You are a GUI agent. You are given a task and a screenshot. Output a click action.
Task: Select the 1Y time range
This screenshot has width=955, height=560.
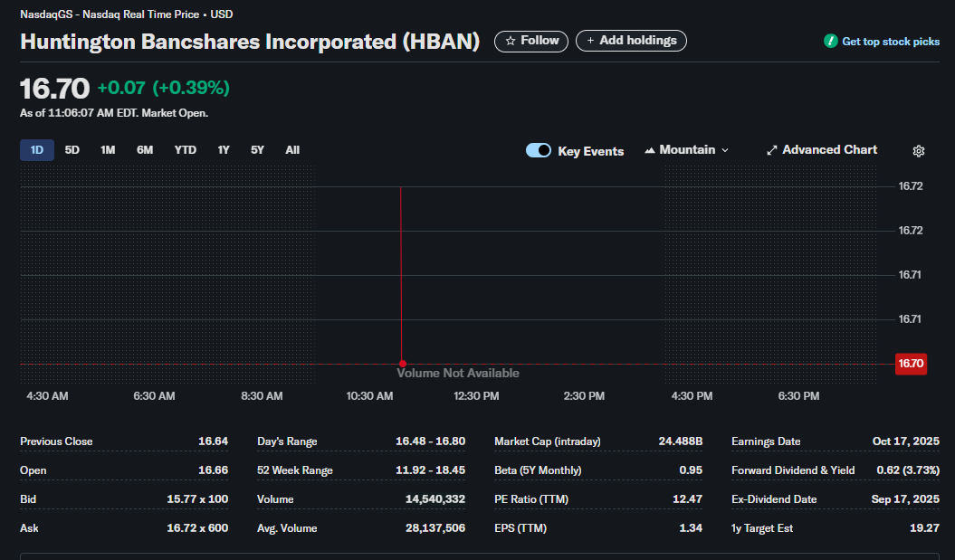point(224,150)
